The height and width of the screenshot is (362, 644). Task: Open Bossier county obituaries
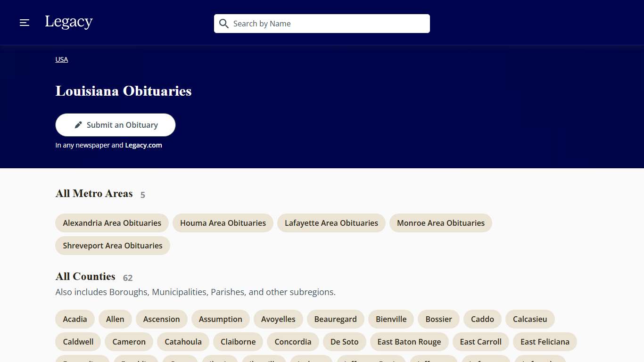point(439,319)
